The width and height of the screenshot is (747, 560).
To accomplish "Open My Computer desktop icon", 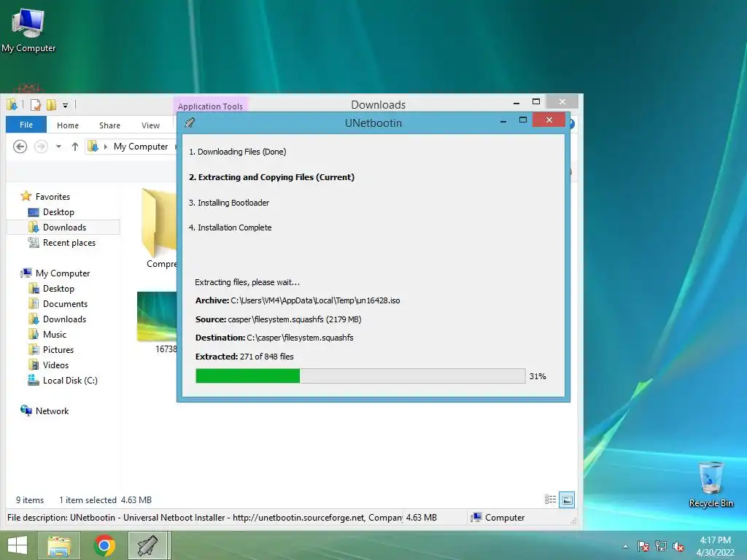I will click(x=28, y=30).
